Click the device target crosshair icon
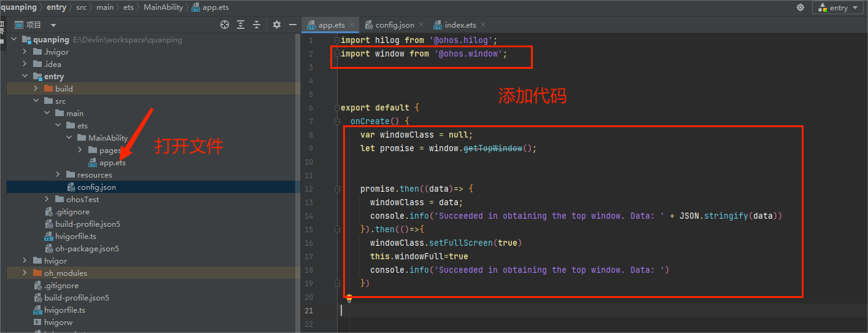 click(800, 7)
